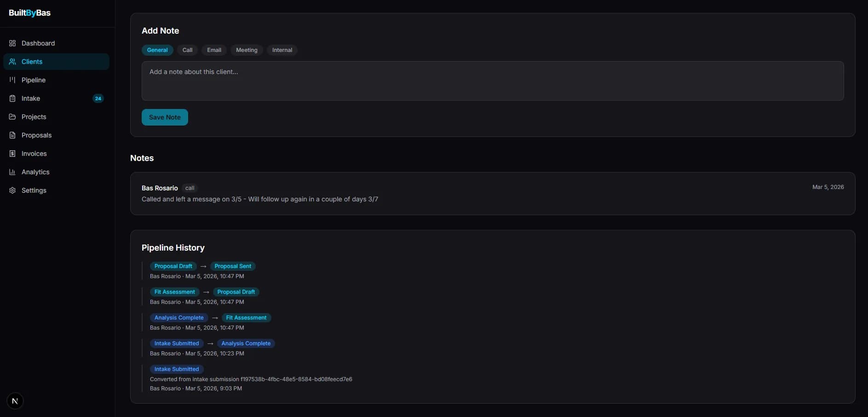Click the Settings gear icon

pyautogui.click(x=12, y=190)
